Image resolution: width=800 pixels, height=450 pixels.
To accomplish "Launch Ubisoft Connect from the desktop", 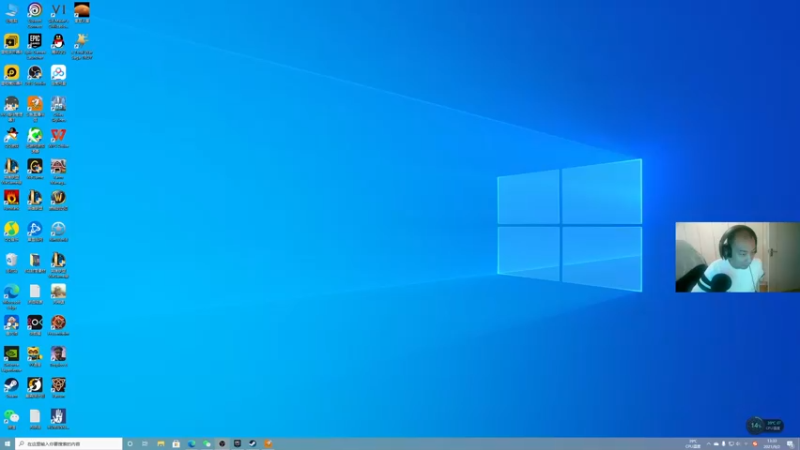I will point(35,14).
